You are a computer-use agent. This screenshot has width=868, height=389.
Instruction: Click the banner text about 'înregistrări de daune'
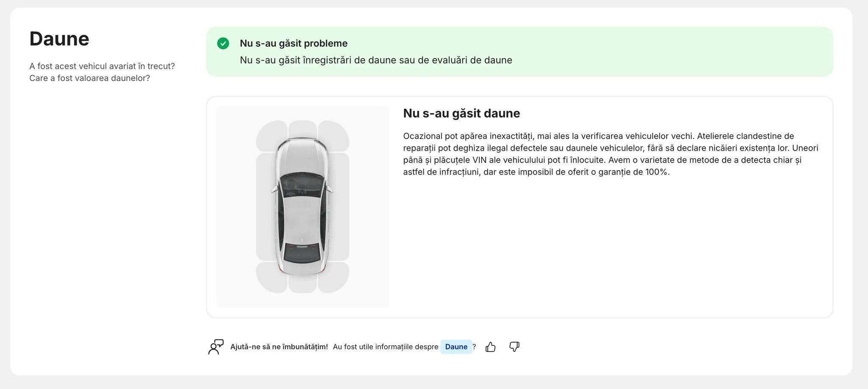pos(376,60)
